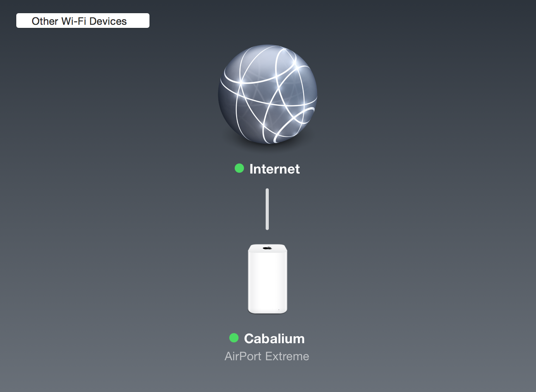This screenshot has width=536, height=392.
Task: Select the Internet globe icon
Action: click(268, 94)
